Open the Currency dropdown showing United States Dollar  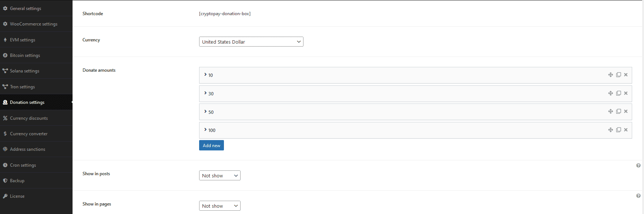tap(251, 42)
